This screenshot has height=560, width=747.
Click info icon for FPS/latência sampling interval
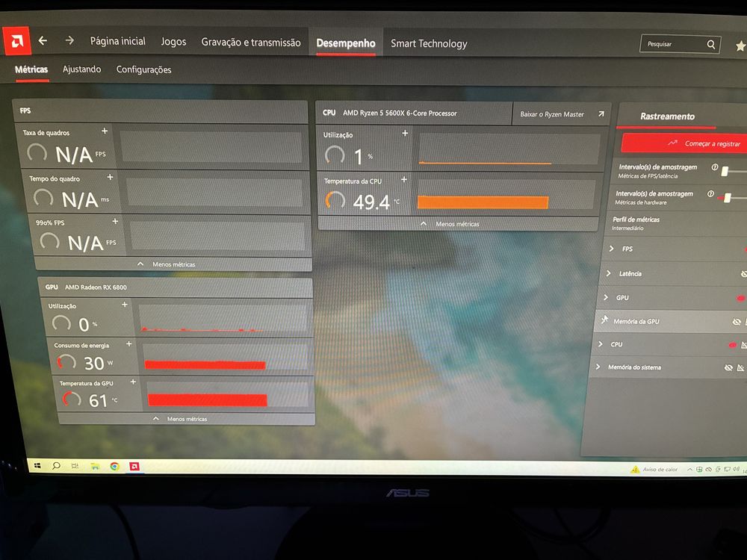tap(715, 167)
